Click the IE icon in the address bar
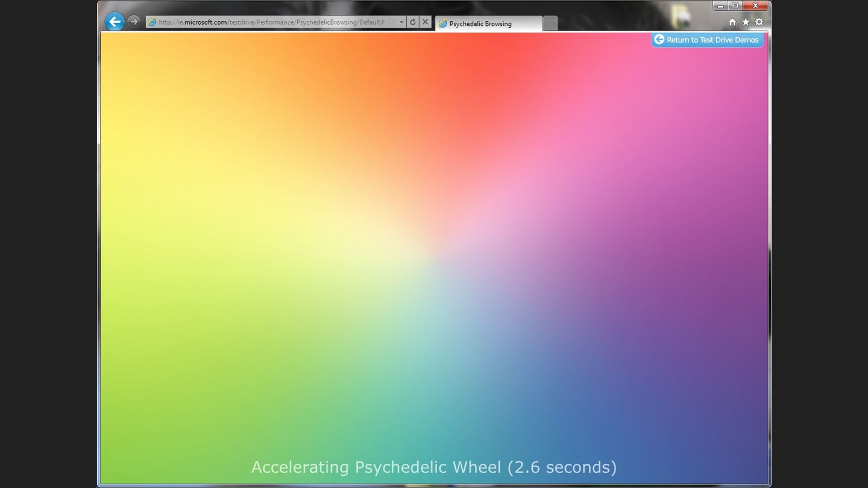Viewport: 868px width, 488px height. [x=151, y=22]
